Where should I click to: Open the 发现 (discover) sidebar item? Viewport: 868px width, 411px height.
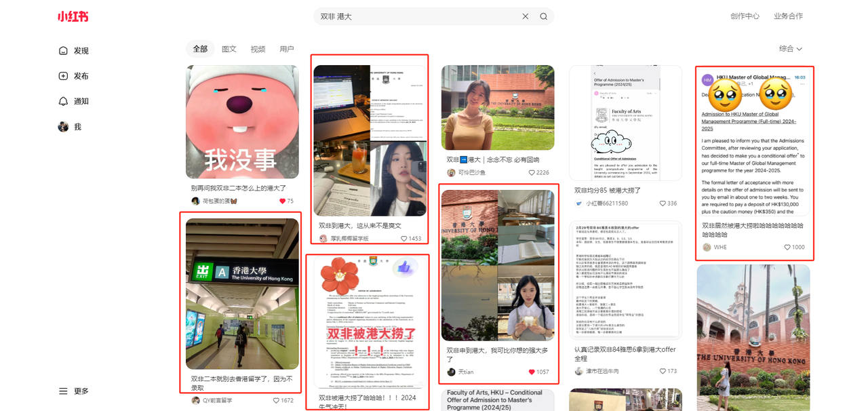74,51
